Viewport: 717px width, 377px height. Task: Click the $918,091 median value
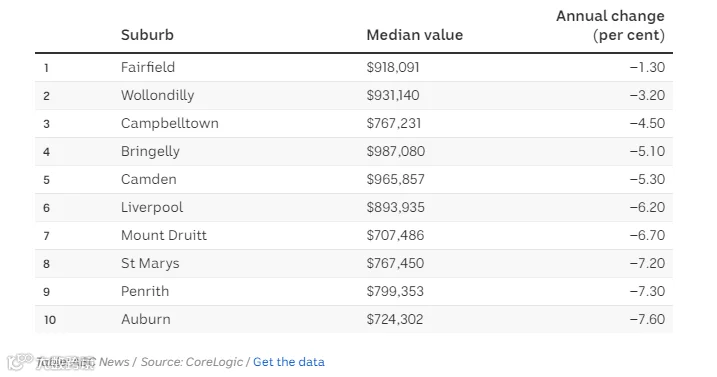tap(393, 67)
